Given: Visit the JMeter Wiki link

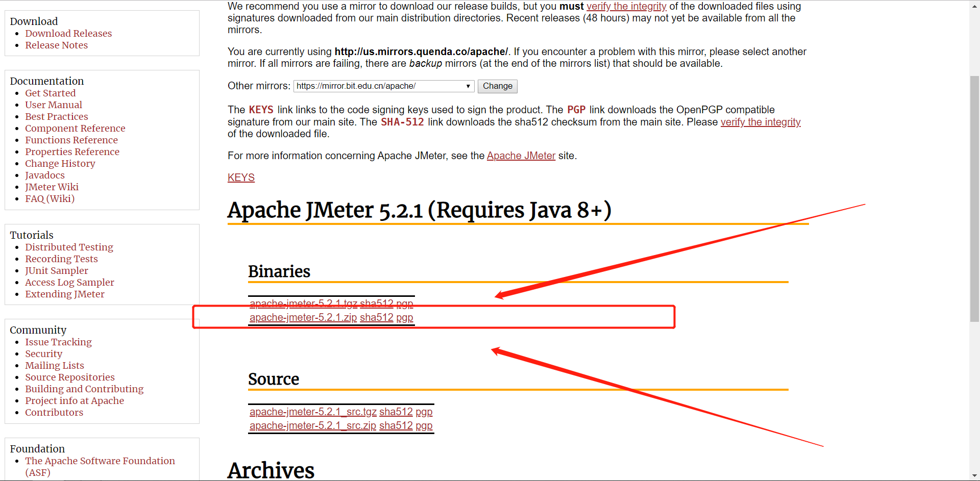Looking at the screenshot, I should tap(52, 187).
